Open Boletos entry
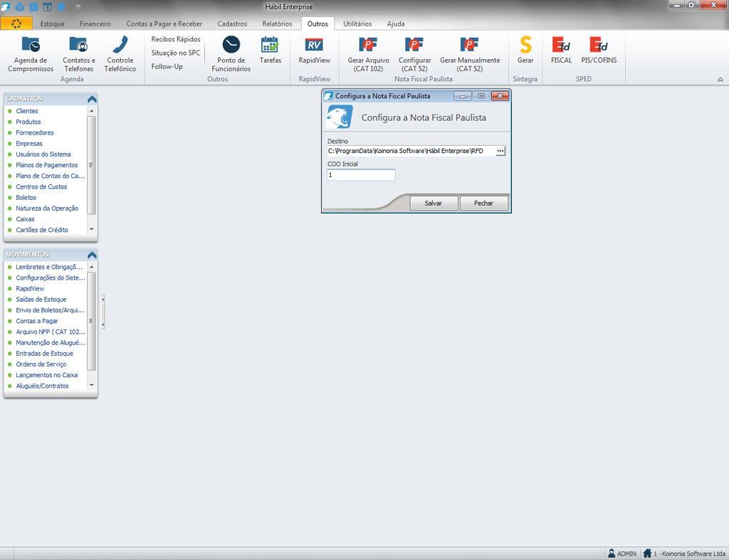The width and height of the screenshot is (729, 560). tap(26, 198)
